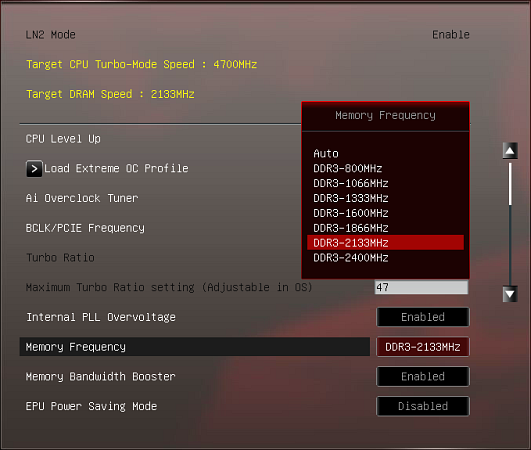Open Memory Frequency DDR3-2133MHz value box

click(x=423, y=347)
